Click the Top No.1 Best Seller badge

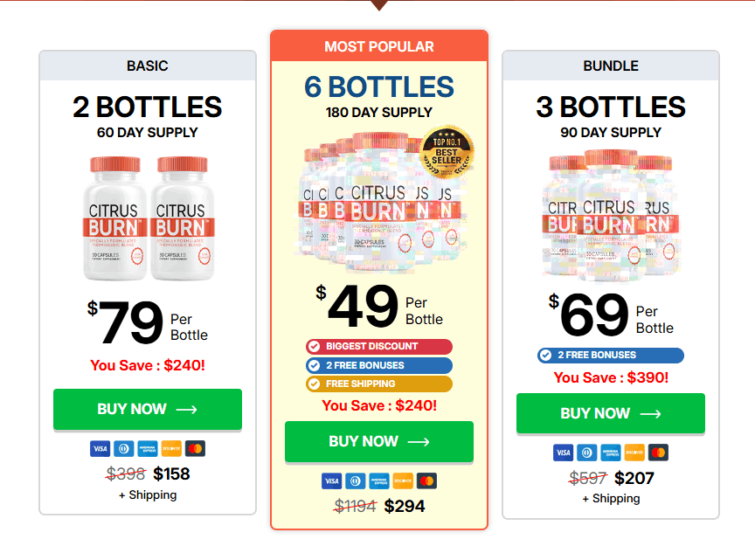[448, 150]
